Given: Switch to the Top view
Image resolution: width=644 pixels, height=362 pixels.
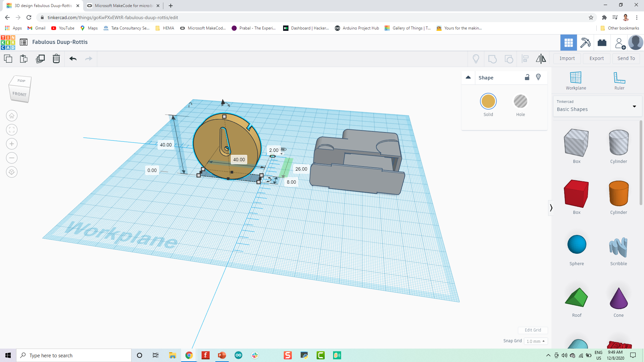Looking at the screenshot, I should point(21,80).
